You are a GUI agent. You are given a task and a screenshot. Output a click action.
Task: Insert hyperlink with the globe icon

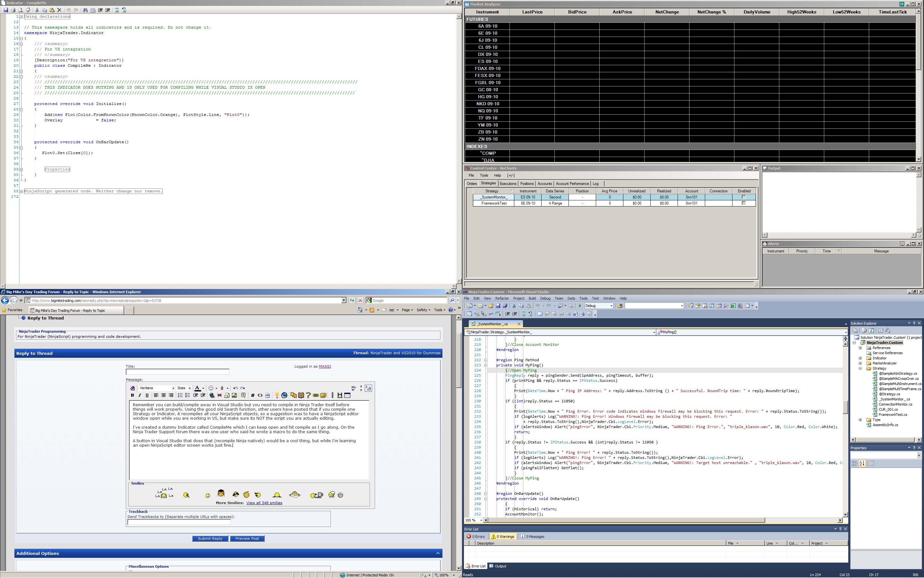tap(212, 395)
